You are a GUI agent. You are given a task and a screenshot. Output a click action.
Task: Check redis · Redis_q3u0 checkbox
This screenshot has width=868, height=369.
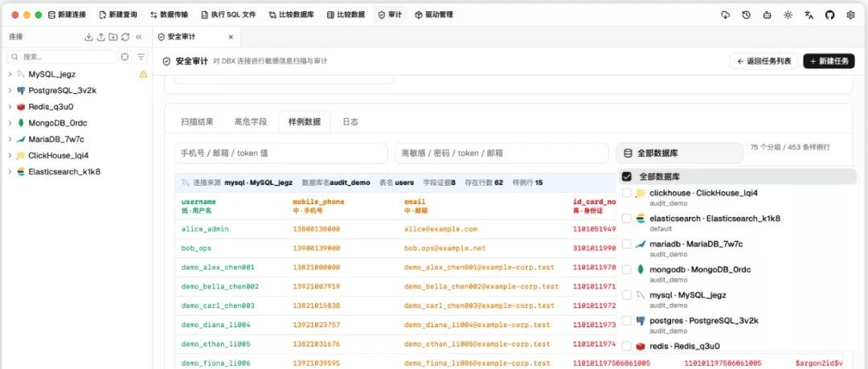pos(627,346)
